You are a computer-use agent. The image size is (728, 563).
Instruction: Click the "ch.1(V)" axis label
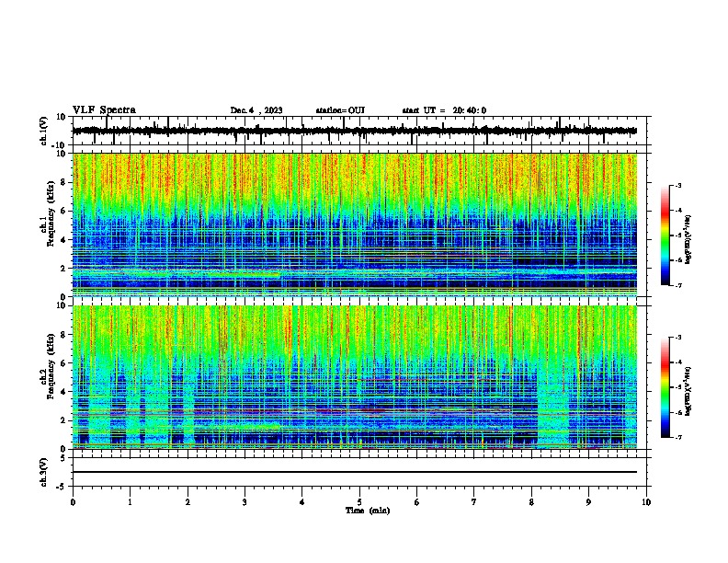point(44,131)
